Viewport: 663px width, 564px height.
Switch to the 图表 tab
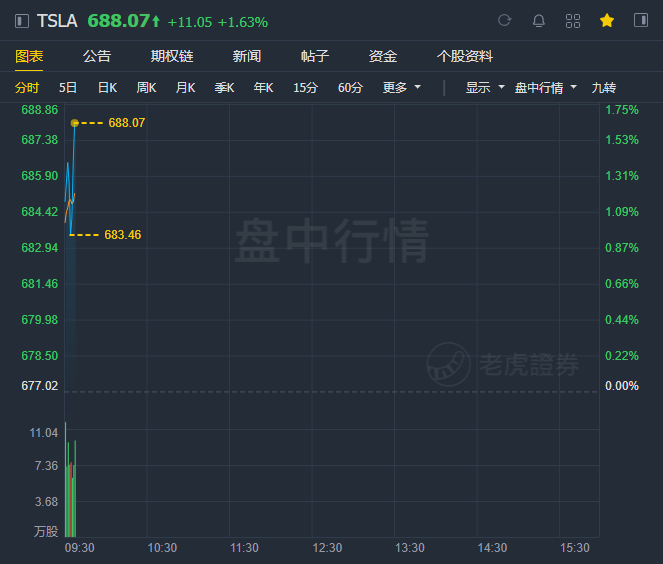tap(29, 56)
